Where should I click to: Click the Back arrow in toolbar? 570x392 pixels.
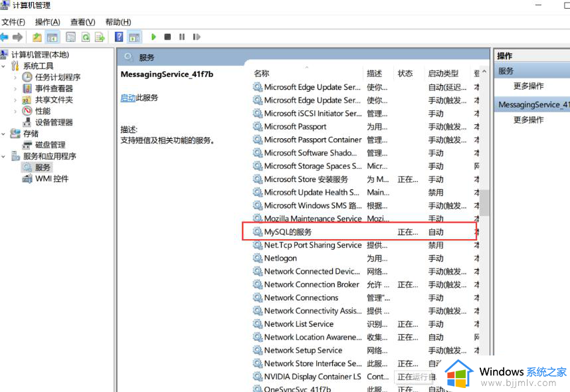[4, 37]
